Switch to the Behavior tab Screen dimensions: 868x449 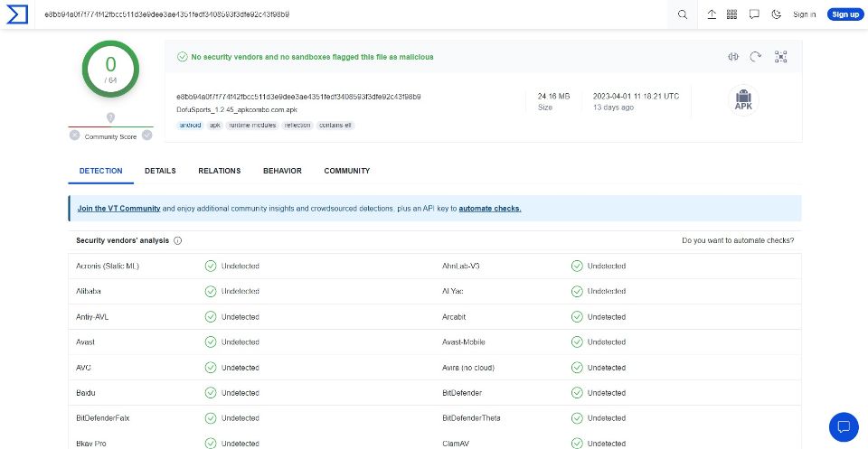coord(282,171)
